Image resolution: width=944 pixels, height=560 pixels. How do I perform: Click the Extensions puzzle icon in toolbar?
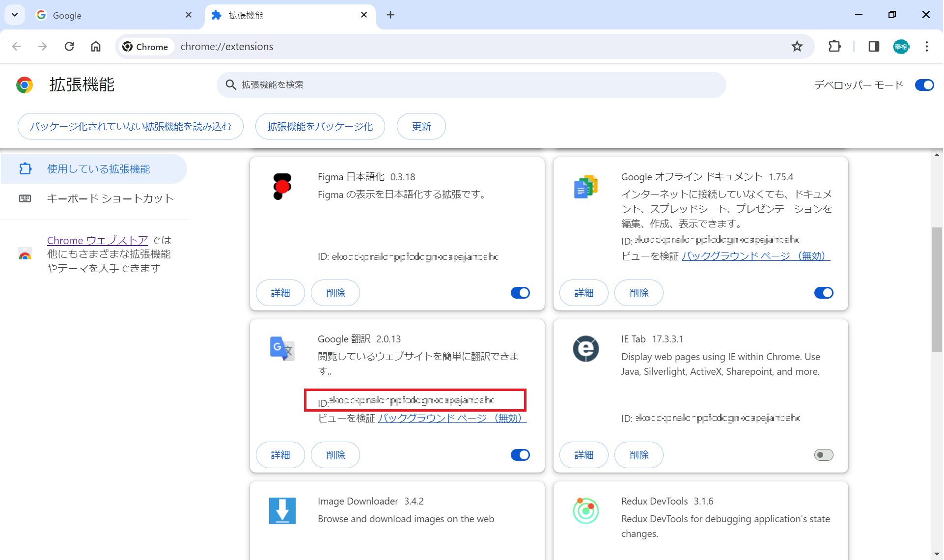tap(835, 47)
